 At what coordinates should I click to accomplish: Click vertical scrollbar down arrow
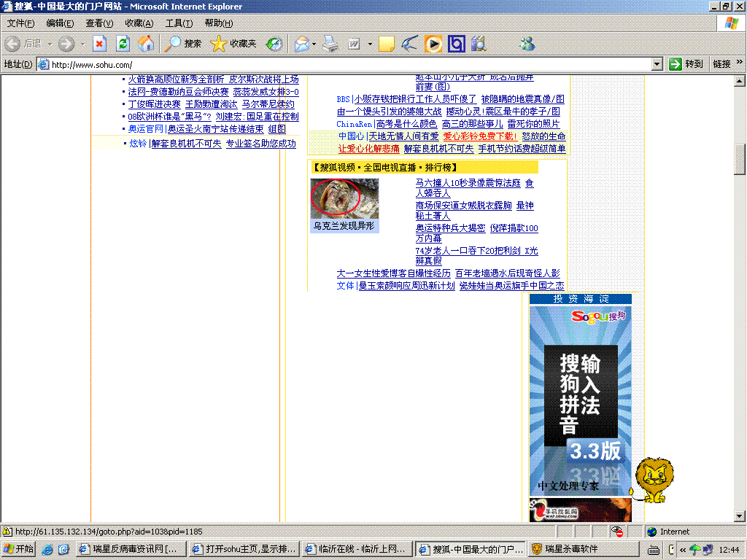click(740, 516)
